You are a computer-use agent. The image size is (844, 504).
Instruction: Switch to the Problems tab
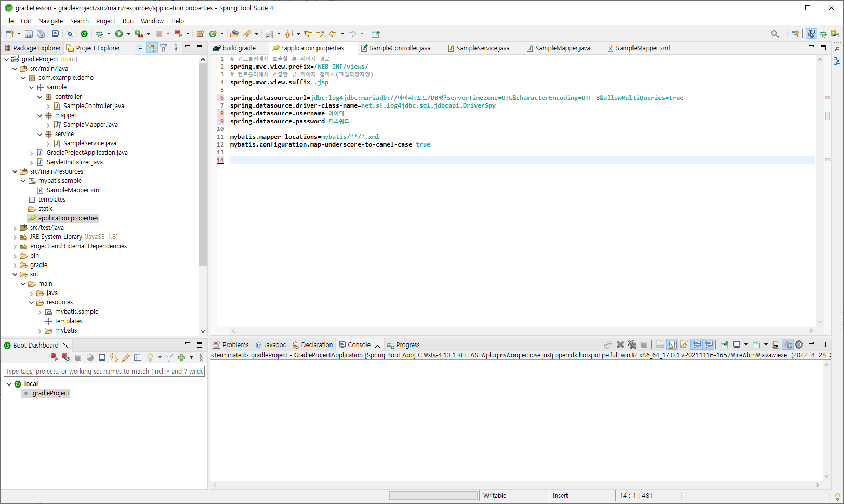pyautogui.click(x=231, y=344)
